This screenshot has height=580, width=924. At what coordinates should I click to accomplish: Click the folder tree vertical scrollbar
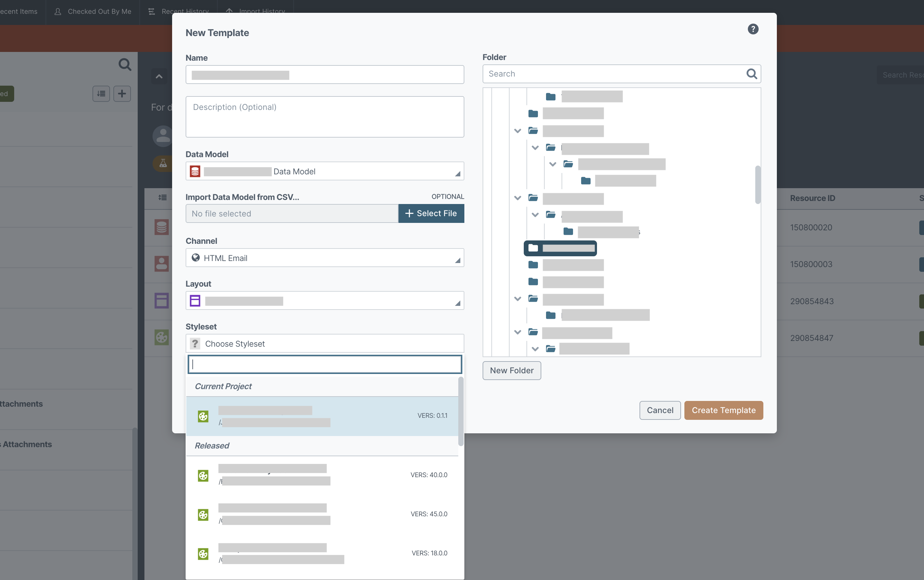pos(758,185)
